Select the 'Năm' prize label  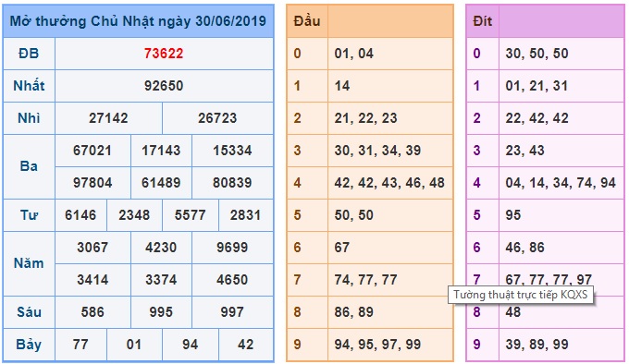pyautogui.click(x=29, y=263)
